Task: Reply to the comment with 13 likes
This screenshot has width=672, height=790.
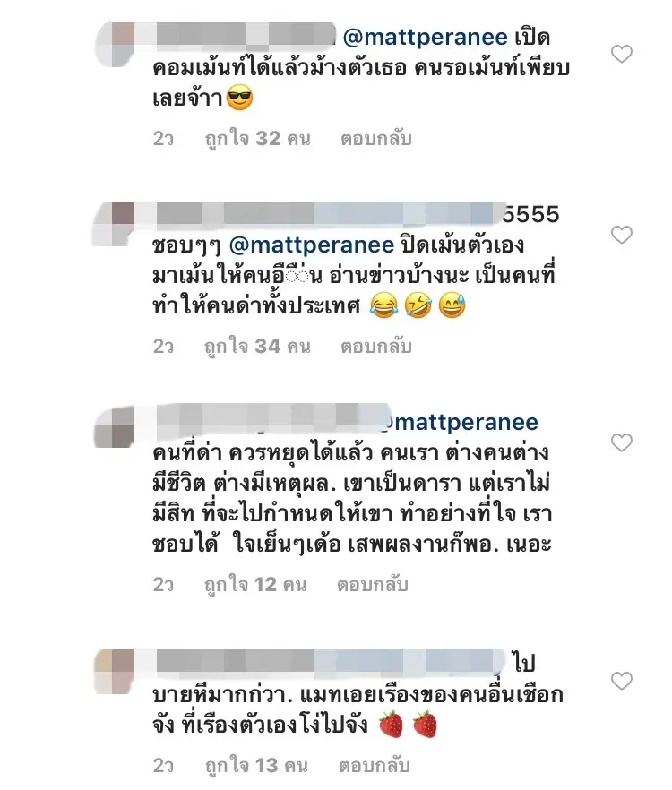Action: coord(374,765)
